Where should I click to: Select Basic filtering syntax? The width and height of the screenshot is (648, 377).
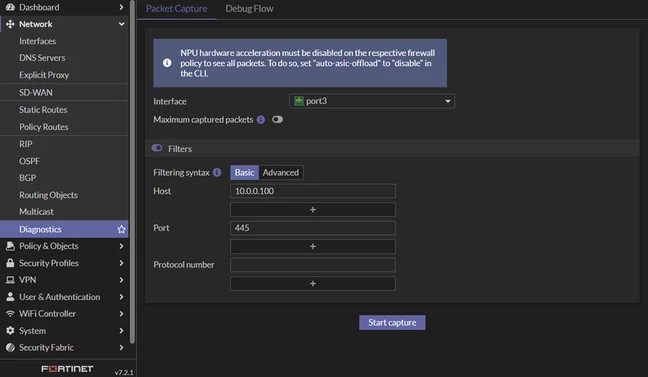point(244,172)
